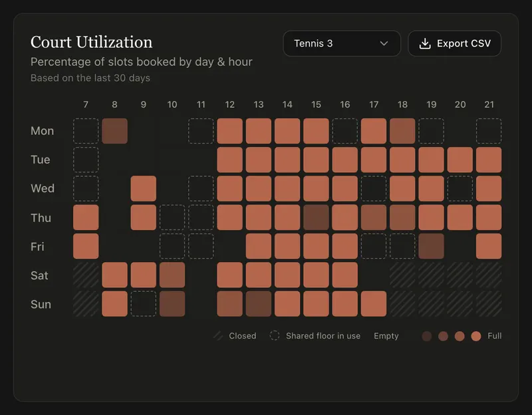Click the Tuesday 16 o'clock cell

tap(345, 160)
